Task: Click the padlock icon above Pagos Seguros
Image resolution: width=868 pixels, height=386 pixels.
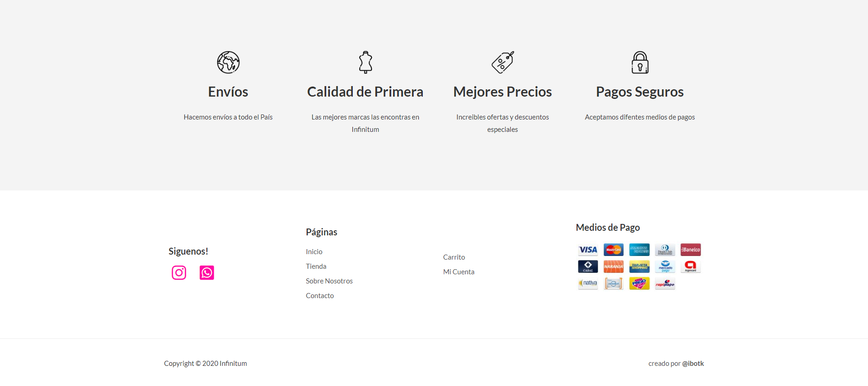Action: tap(640, 62)
